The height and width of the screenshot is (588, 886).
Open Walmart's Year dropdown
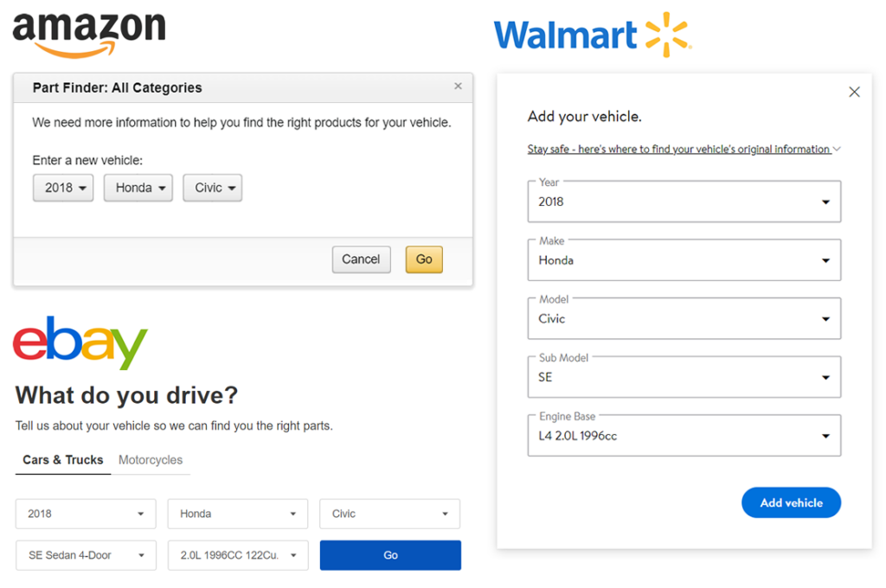684,201
